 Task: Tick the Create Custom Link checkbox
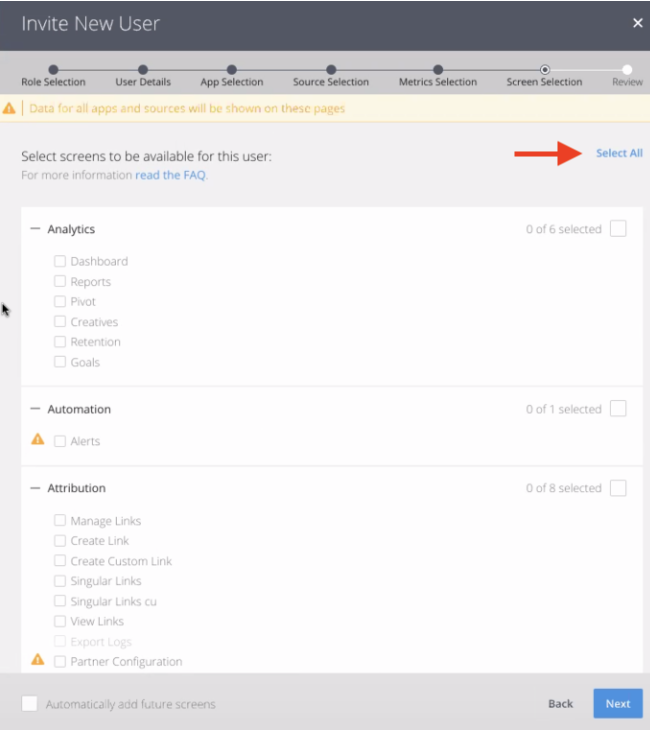60,561
